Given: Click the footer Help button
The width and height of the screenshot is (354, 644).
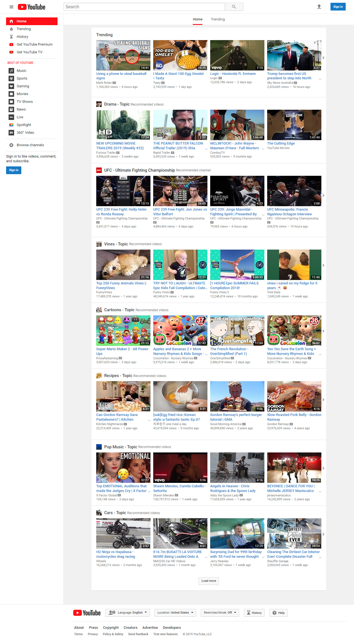Looking at the screenshot, I should point(278,613).
